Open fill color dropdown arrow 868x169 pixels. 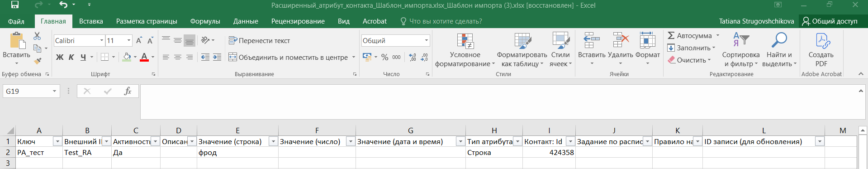[x=135, y=57]
